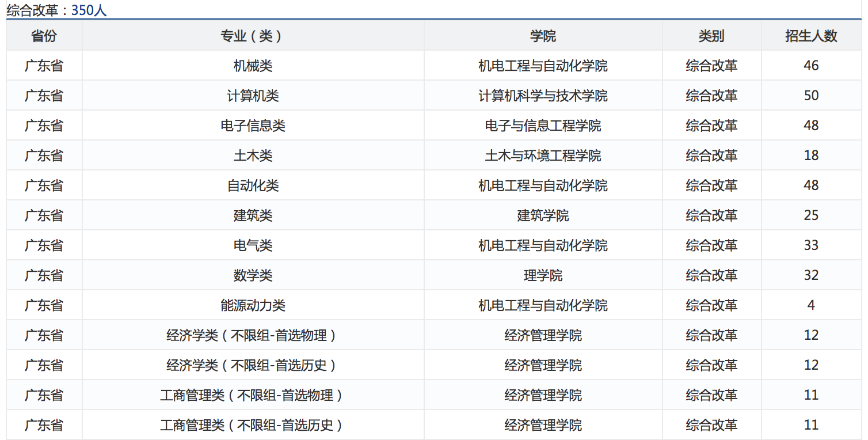Click 广东省 in the 机械类 row

[44, 66]
